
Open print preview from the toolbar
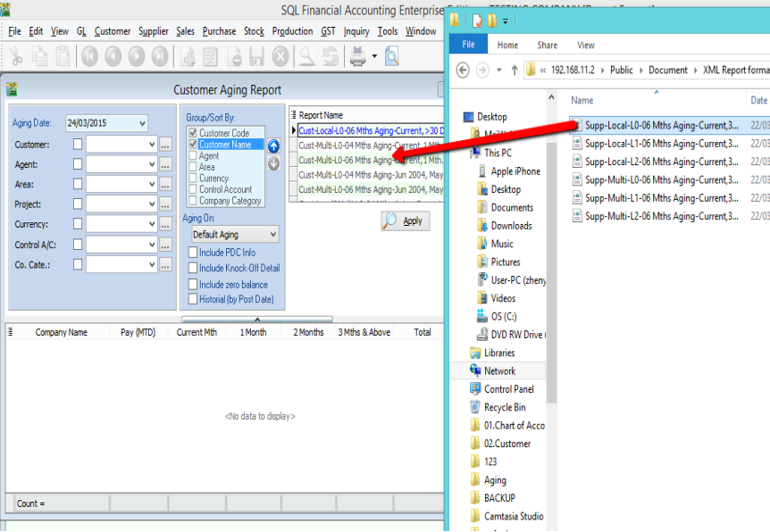click(391, 57)
